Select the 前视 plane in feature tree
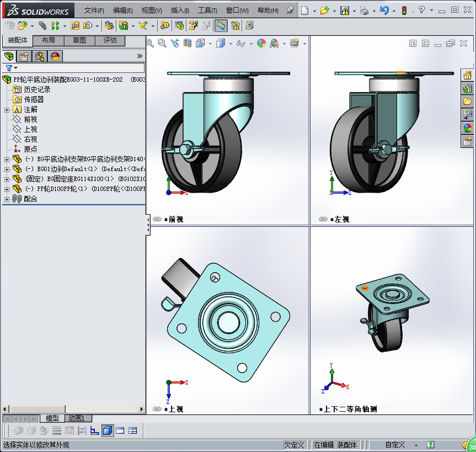Screen dimensions: 476x452 [25, 119]
